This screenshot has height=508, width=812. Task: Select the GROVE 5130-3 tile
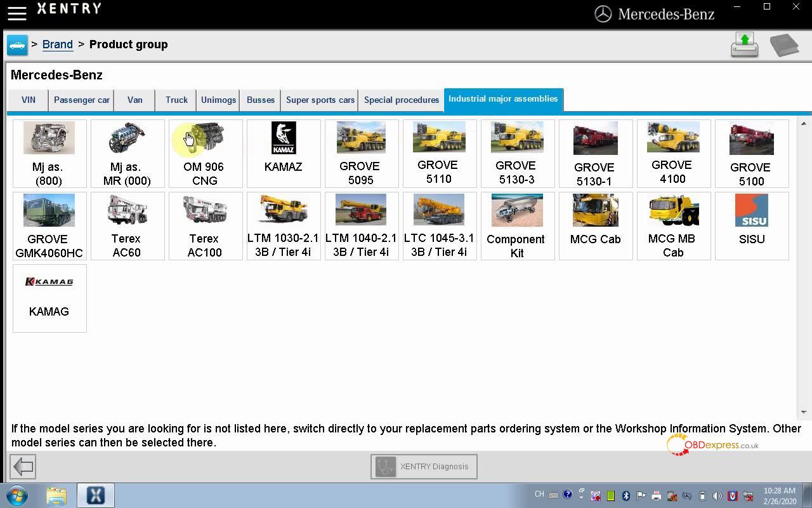tap(518, 154)
